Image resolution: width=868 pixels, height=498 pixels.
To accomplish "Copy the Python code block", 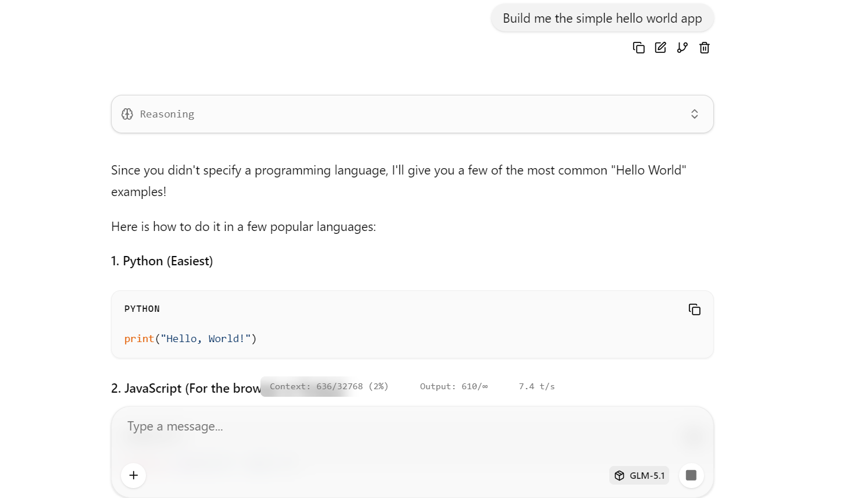I will [x=694, y=310].
